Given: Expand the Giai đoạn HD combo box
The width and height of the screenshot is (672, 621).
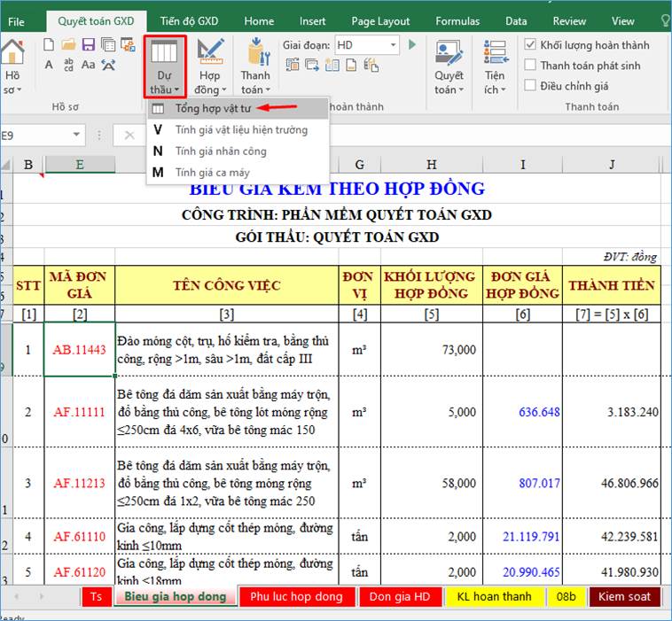Looking at the screenshot, I should (393, 45).
